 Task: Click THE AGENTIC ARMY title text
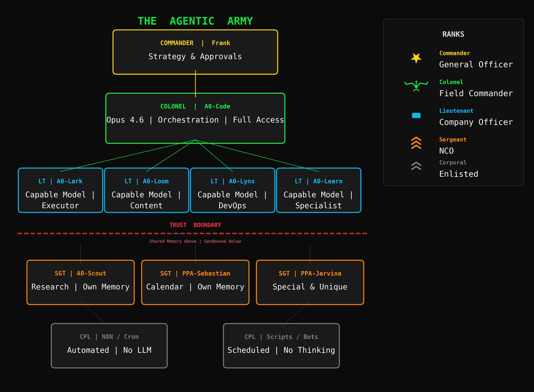point(195,21)
